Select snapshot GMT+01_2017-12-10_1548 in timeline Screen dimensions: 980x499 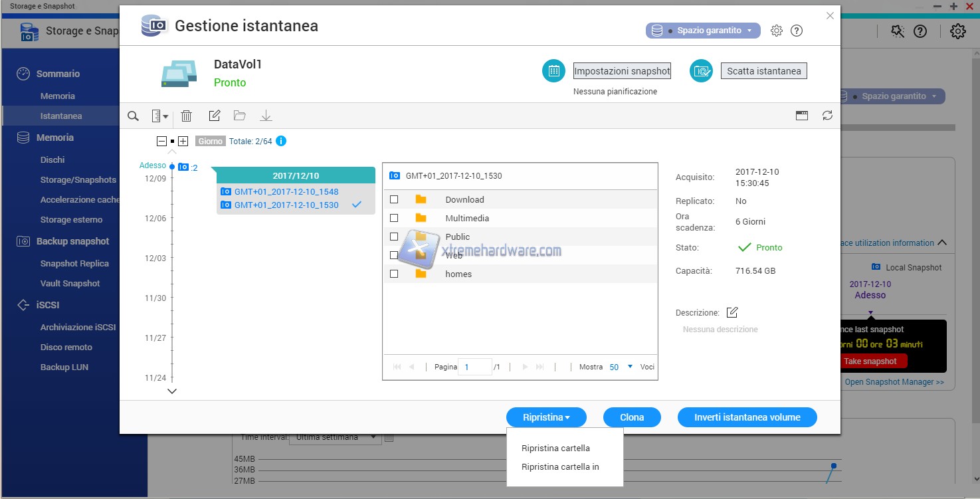tap(286, 191)
